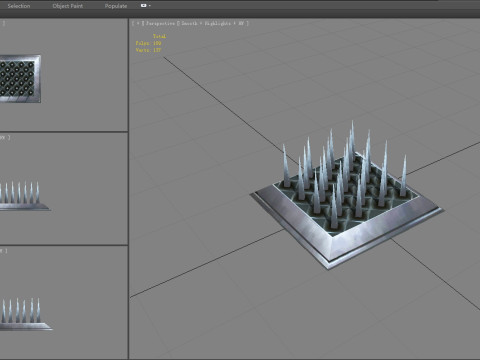Click the Polys count statistic text
Viewport: 480px width, 360px height.
pyautogui.click(x=148, y=43)
